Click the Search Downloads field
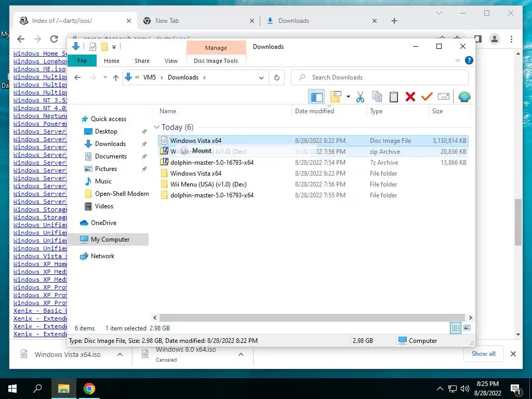The image size is (532, 399). click(x=380, y=77)
